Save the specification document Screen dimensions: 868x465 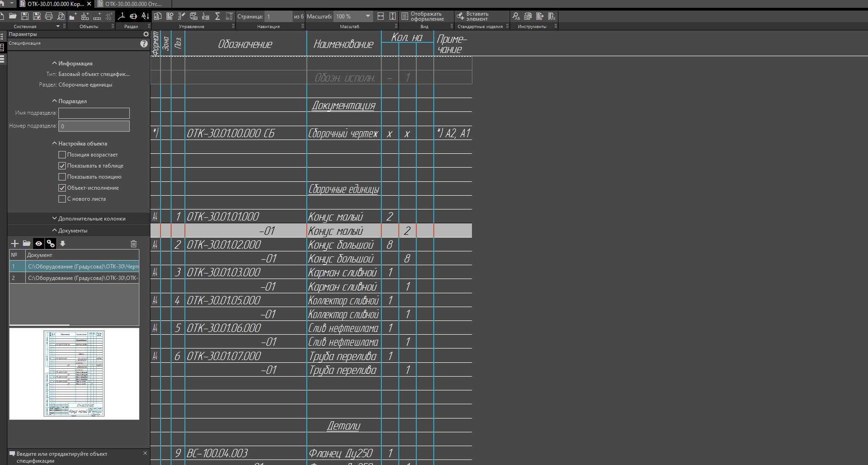[25, 16]
